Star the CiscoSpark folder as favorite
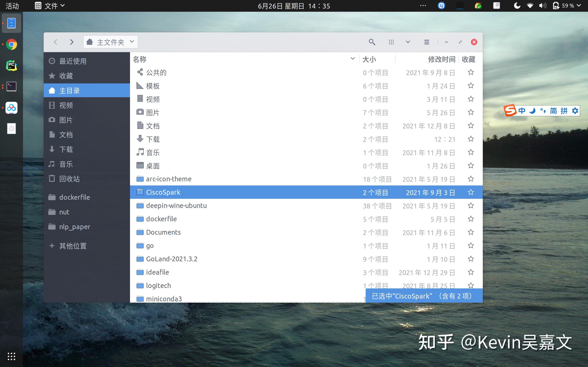 tap(471, 192)
